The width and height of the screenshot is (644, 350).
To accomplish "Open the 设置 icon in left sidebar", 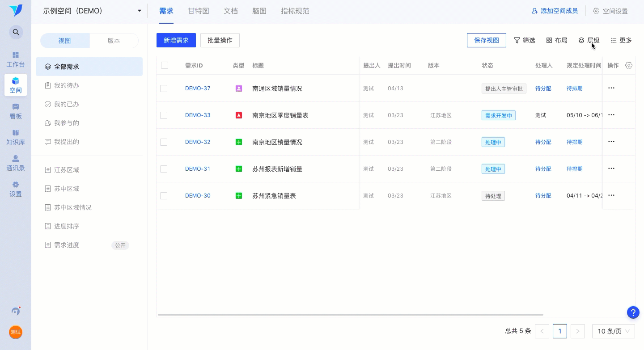I will (16, 185).
